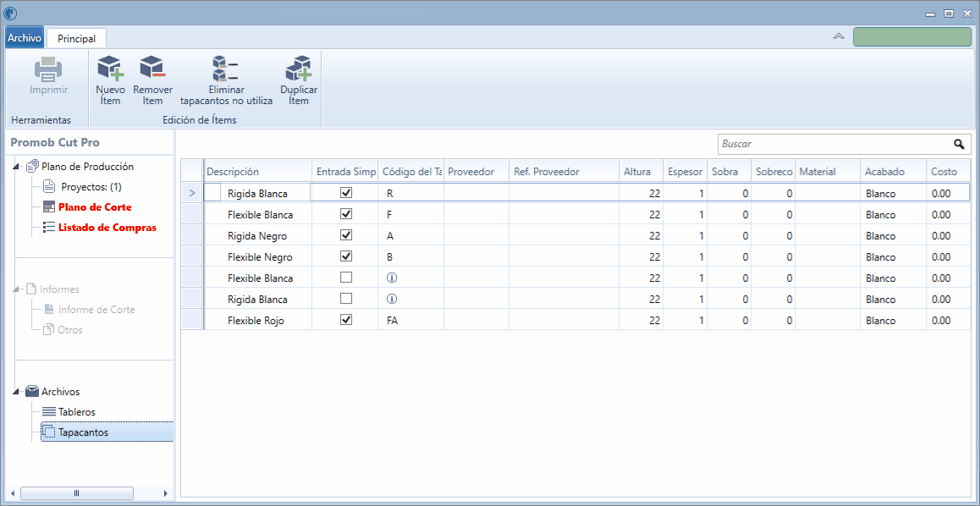Click the Remover Ítem icon
This screenshot has height=506, width=980.
click(x=151, y=68)
